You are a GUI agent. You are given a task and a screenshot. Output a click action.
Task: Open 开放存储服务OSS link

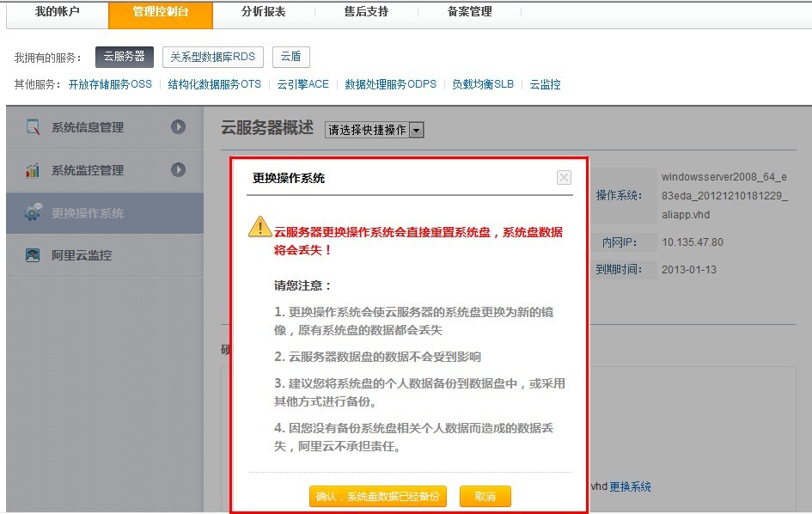click(x=110, y=84)
